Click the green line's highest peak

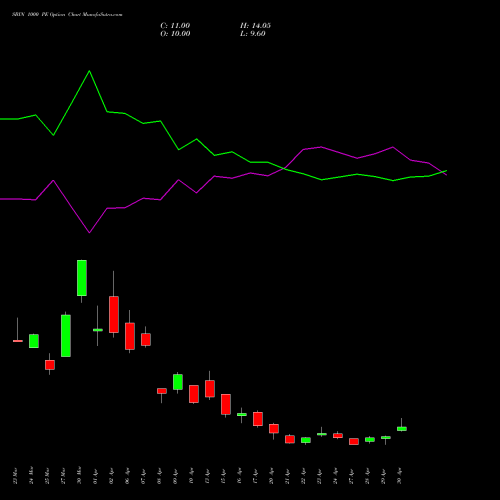[x=89, y=71]
